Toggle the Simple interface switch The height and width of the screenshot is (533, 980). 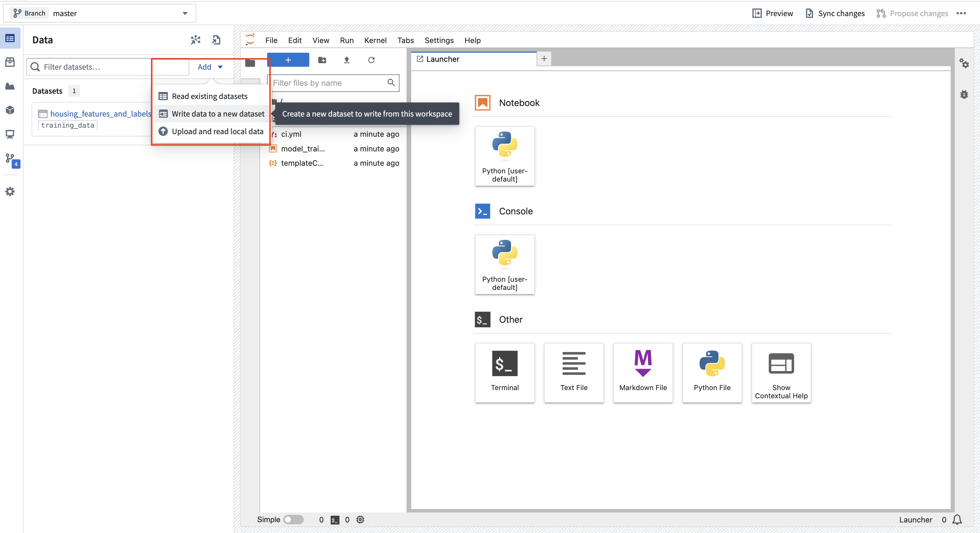pyautogui.click(x=293, y=519)
